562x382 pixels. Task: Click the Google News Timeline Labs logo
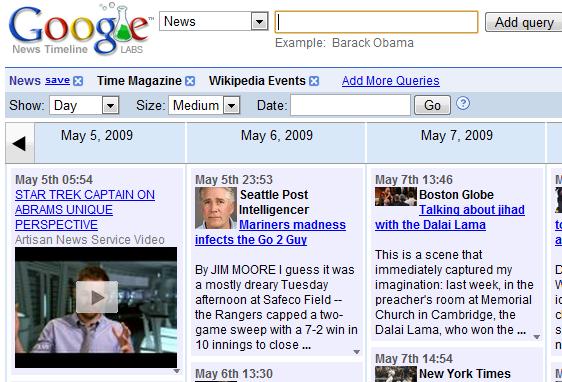coord(81,29)
